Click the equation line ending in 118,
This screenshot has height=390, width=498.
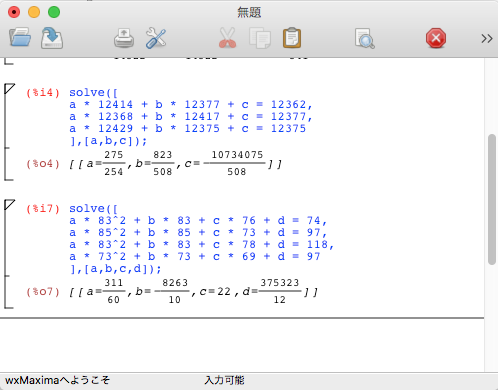(202, 245)
